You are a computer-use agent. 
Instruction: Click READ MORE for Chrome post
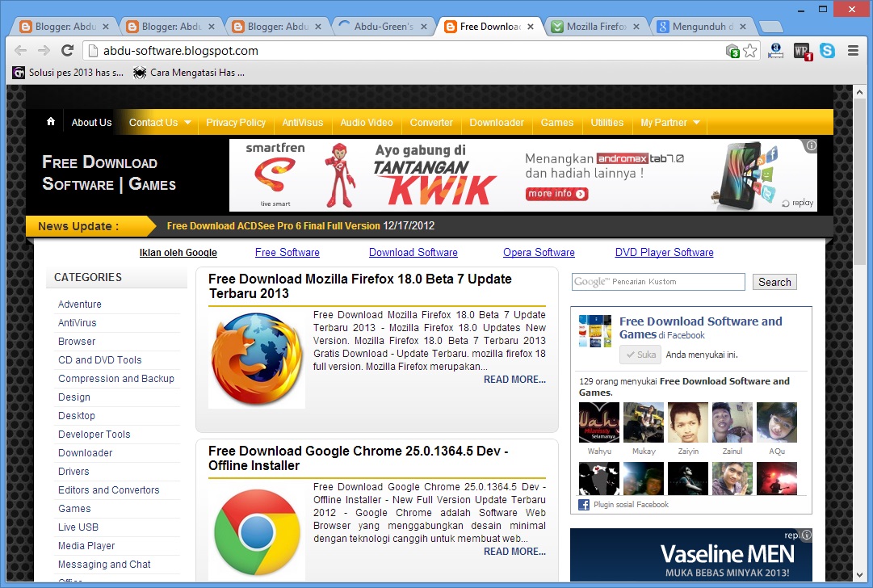[514, 551]
